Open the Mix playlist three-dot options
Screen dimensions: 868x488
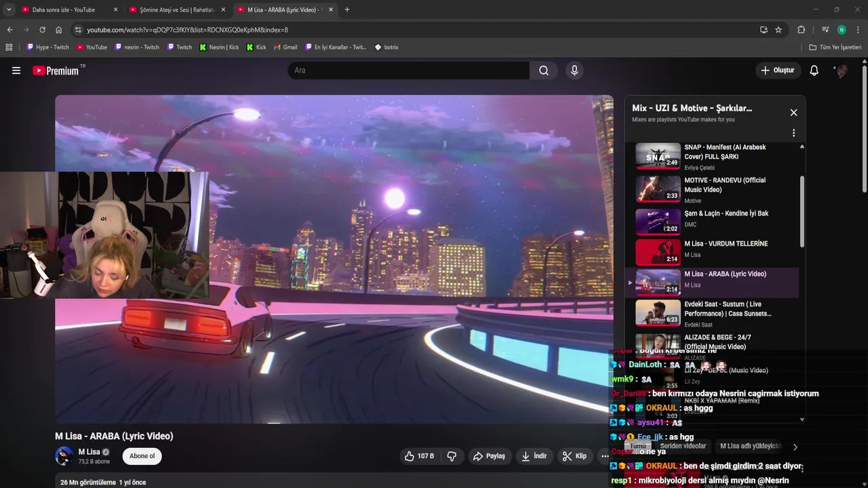click(793, 133)
